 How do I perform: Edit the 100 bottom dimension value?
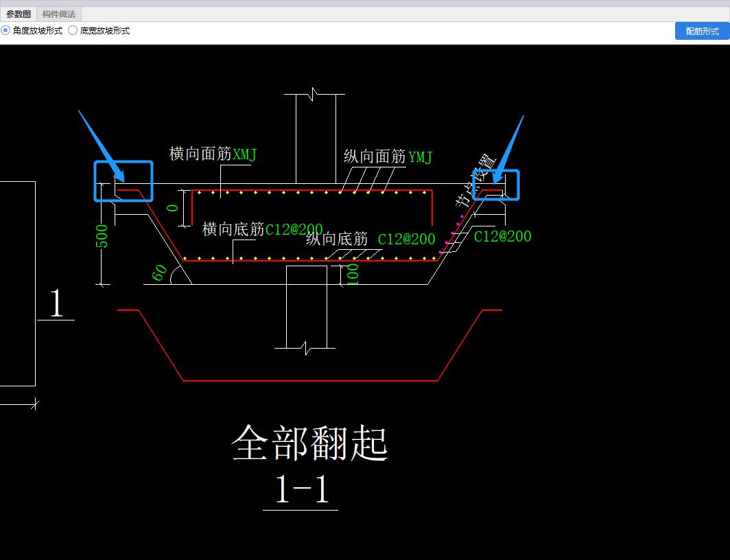(x=353, y=275)
